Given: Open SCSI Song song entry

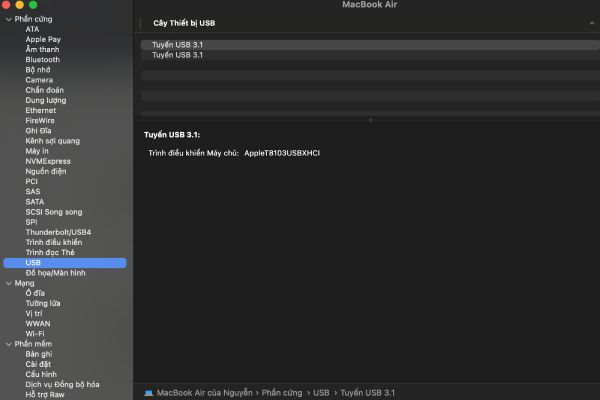Looking at the screenshot, I should coord(54,212).
